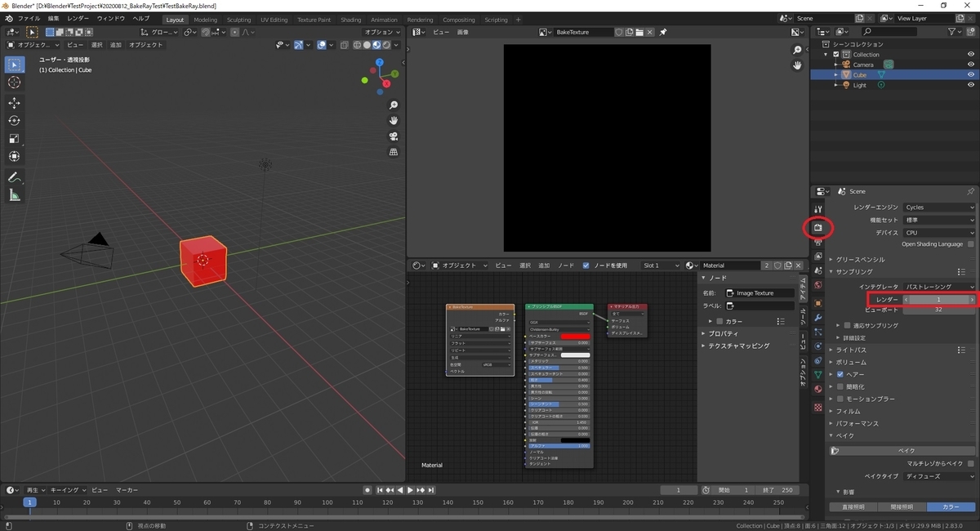Open the Material properties tab icon
Viewport: 980px width, 531px height.
(817, 389)
